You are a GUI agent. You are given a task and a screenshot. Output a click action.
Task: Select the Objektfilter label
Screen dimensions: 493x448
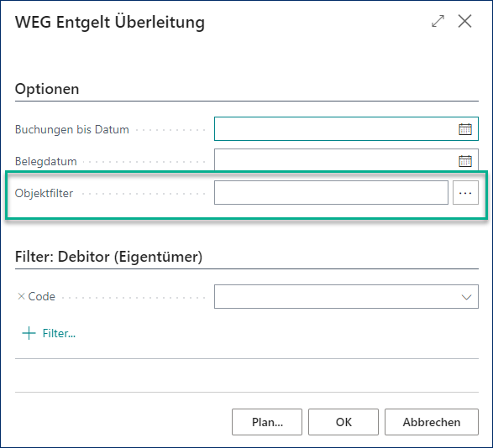click(x=44, y=193)
